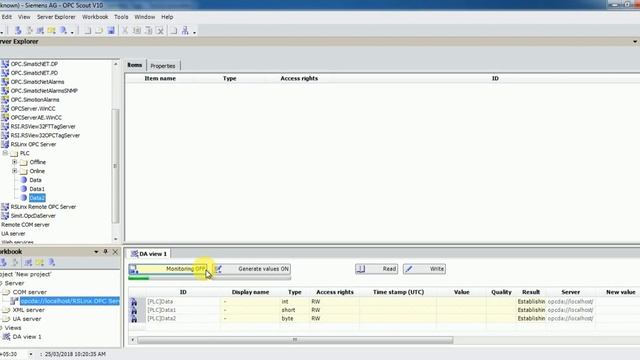Click the blue circle icon beside Data1
This screenshot has width=640, height=360.
(24, 189)
